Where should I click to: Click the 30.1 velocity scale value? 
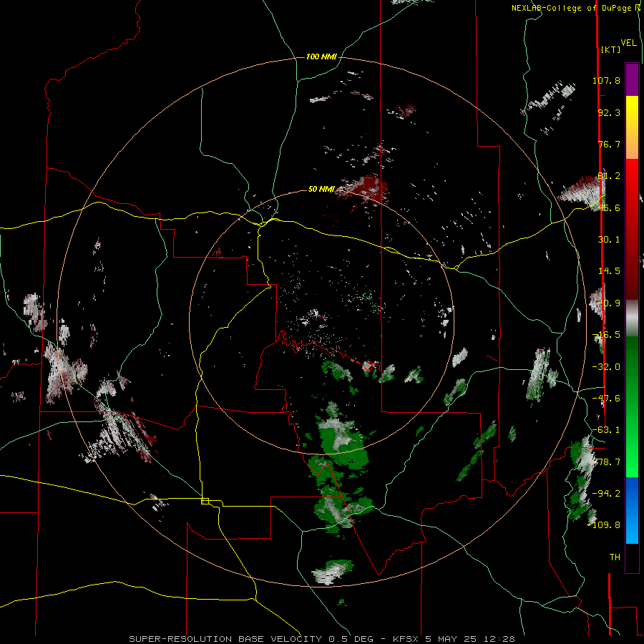[609, 240]
